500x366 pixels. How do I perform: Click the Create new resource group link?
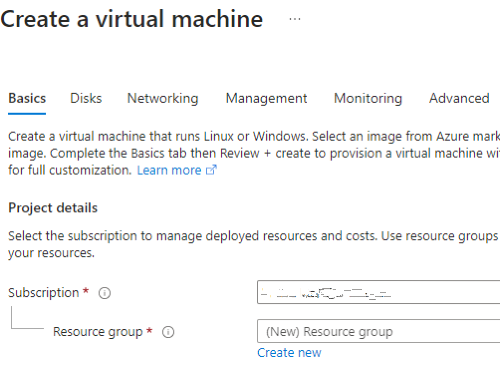click(289, 353)
